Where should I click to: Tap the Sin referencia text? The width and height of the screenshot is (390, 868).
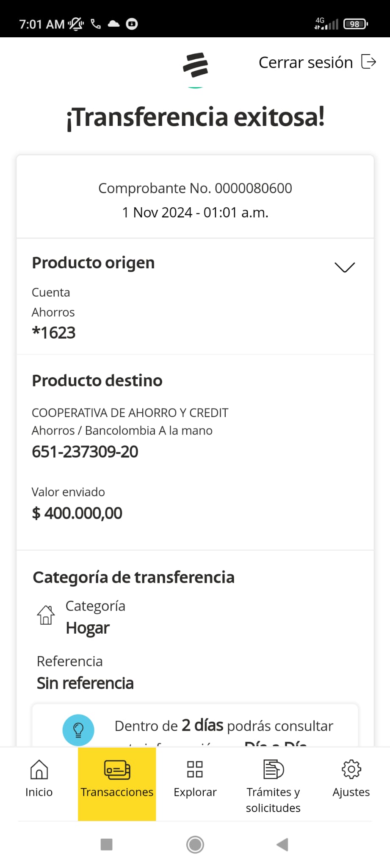point(85,683)
